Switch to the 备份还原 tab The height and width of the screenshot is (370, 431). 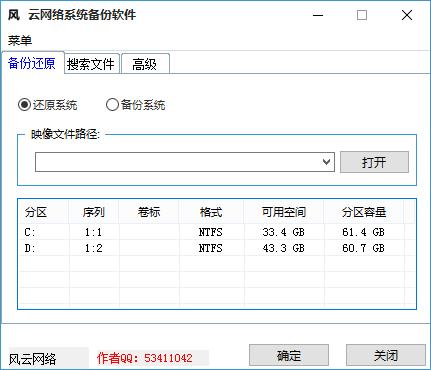[x=32, y=63]
